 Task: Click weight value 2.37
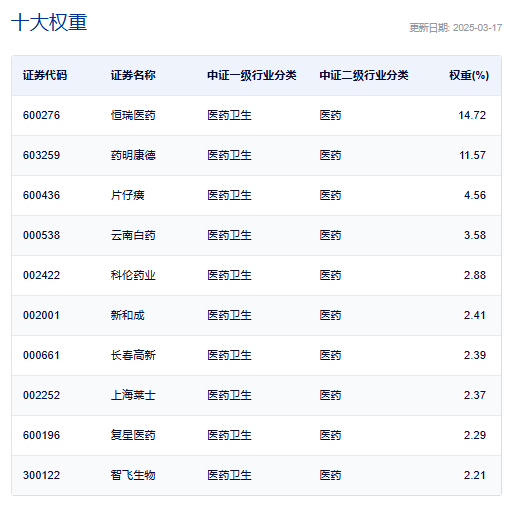[475, 395]
